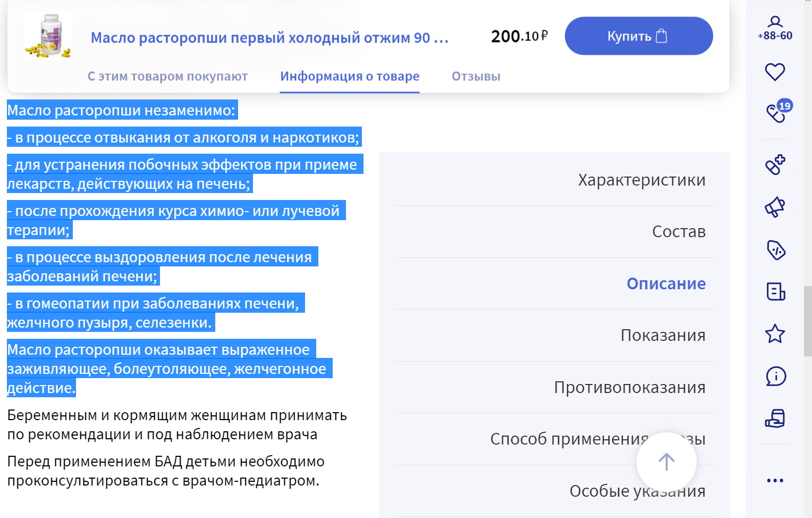Click the Купить purchase button
Screen dimensions: 812x518
tap(639, 36)
